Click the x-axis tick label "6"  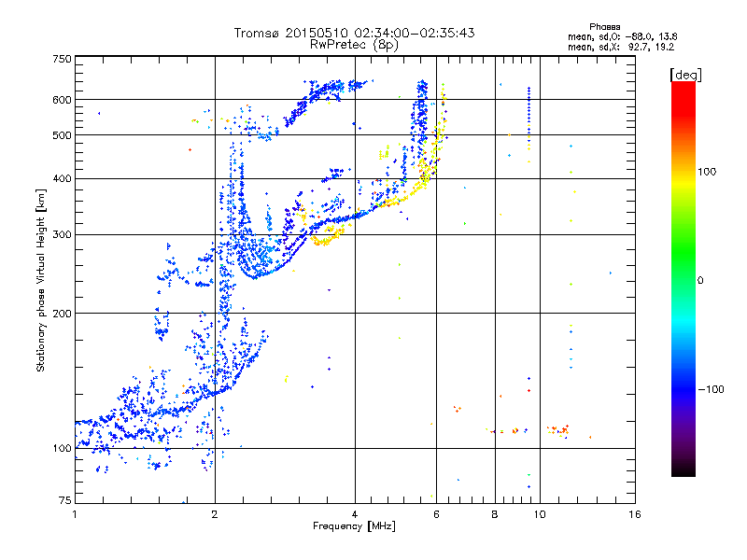coord(436,514)
